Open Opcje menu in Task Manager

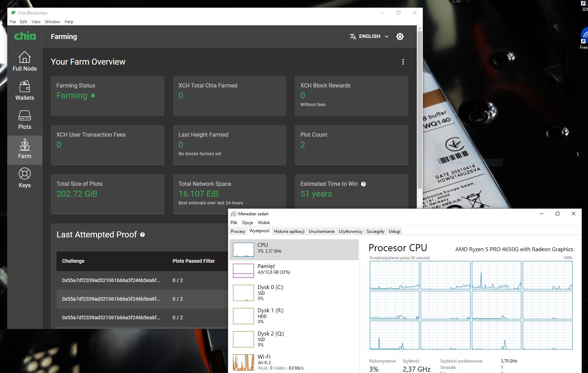click(x=248, y=223)
